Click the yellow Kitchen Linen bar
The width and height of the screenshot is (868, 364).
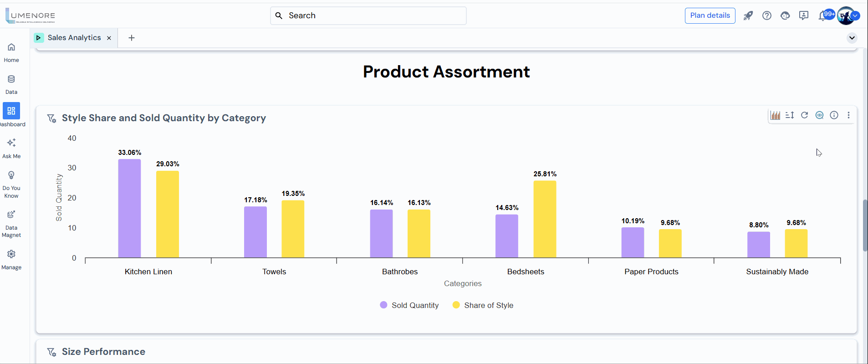pyautogui.click(x=168, y=214)
